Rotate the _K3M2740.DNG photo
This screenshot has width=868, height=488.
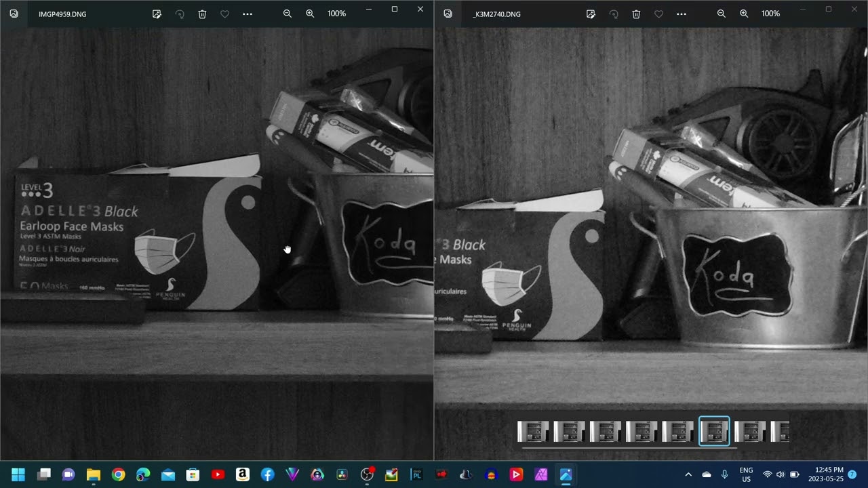pos(614,14)
